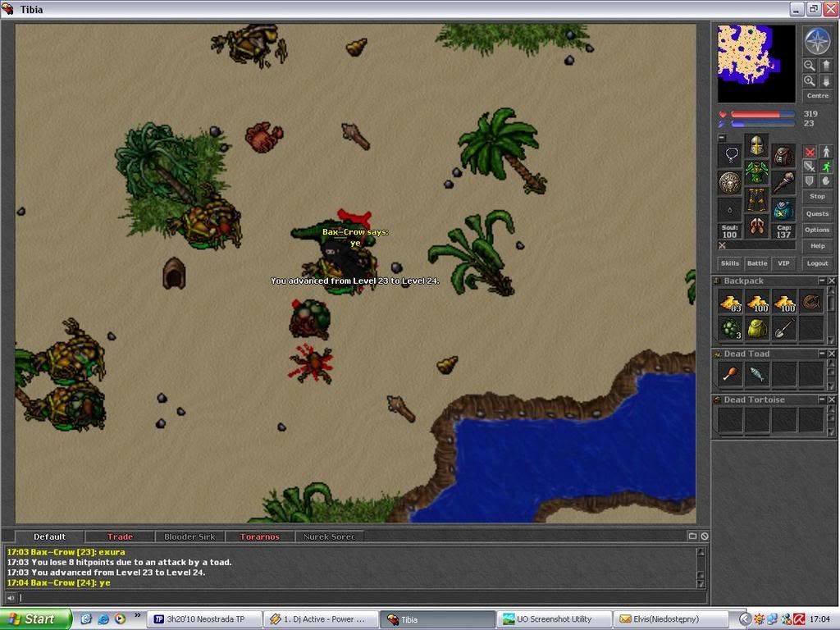Click the empty ring slot
Viewport: 840px width, 630px height.
pos(729,211)
